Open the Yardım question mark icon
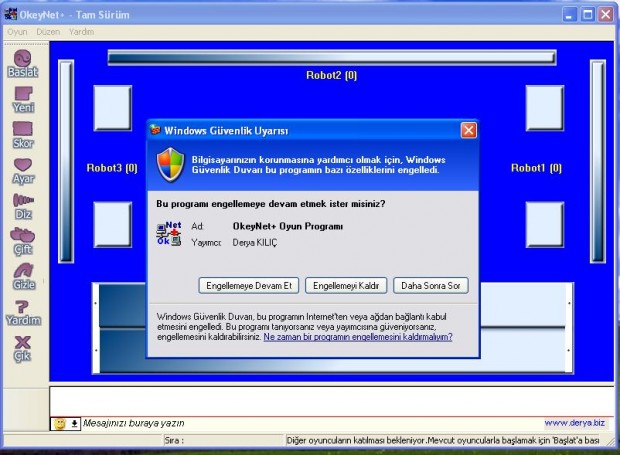The width and height of the screenshot is (620, 455). click(x=23, y=312)
